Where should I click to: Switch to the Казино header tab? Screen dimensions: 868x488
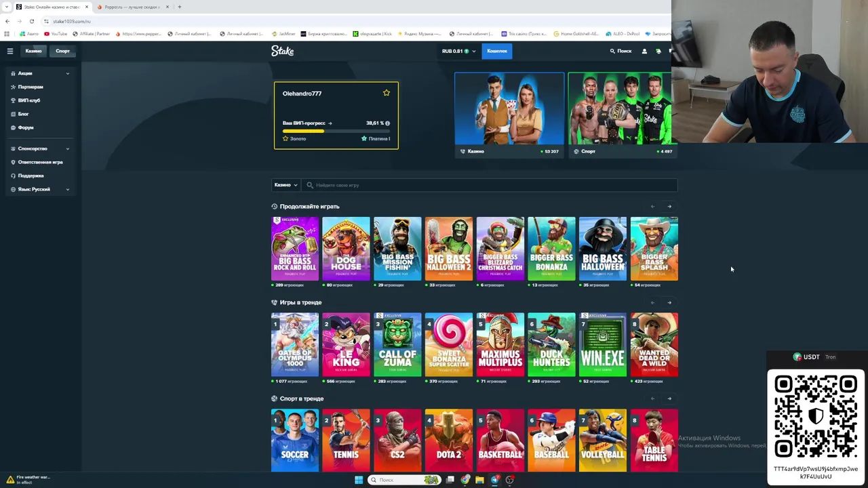(33, 51)
